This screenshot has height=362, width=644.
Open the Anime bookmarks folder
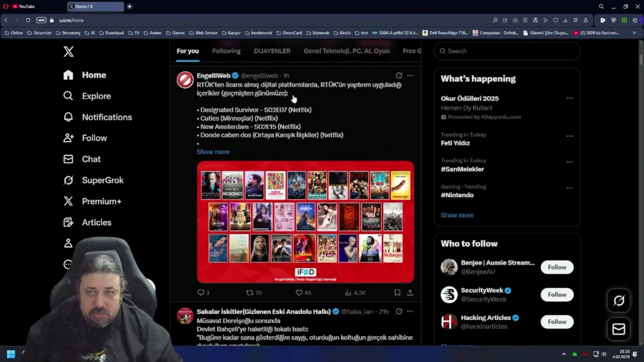click(x=152, y=33)
